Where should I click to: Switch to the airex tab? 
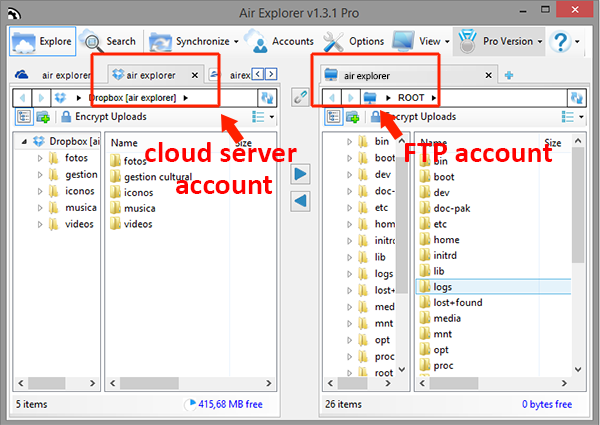coord(230,75)
